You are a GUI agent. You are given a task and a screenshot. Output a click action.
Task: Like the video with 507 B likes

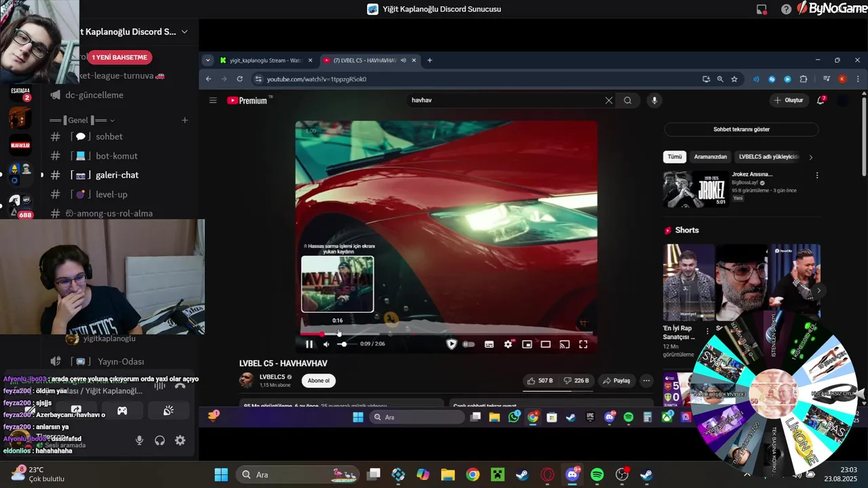coord(540,381)
